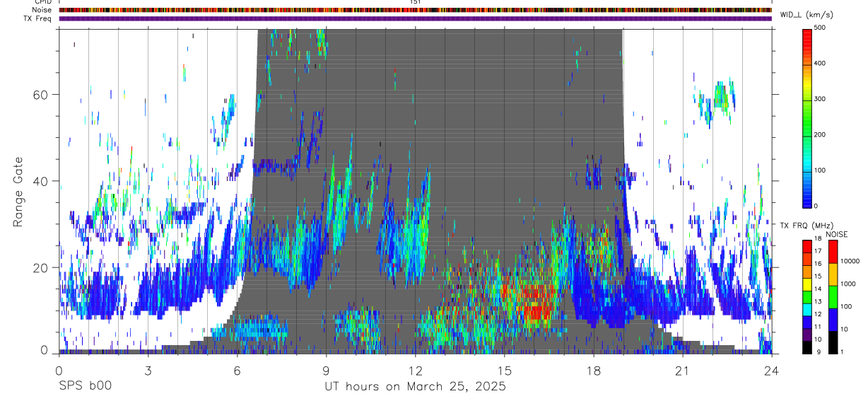Screen dimensions: 868x401
Task: Click the 'CPID' row label at top
Action: 42,2
